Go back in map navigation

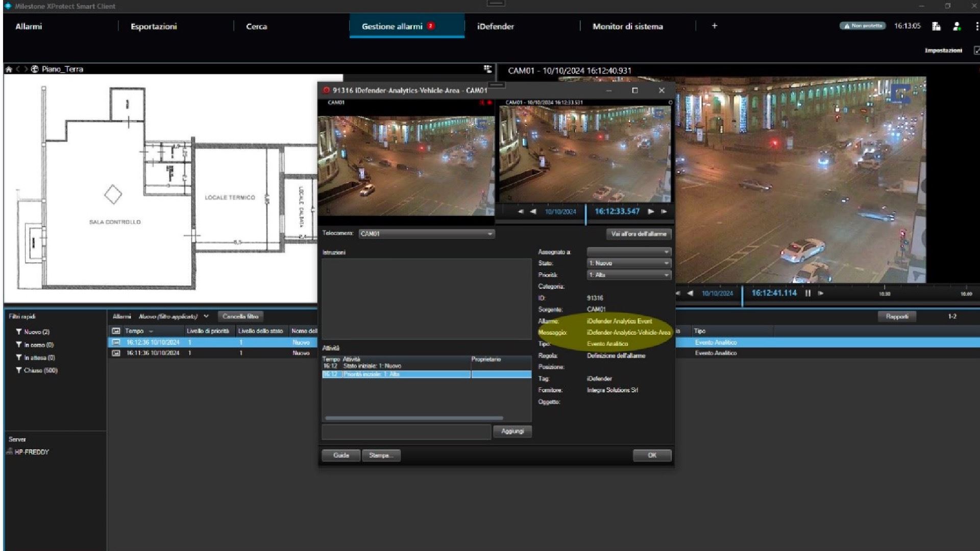[17, 69]
